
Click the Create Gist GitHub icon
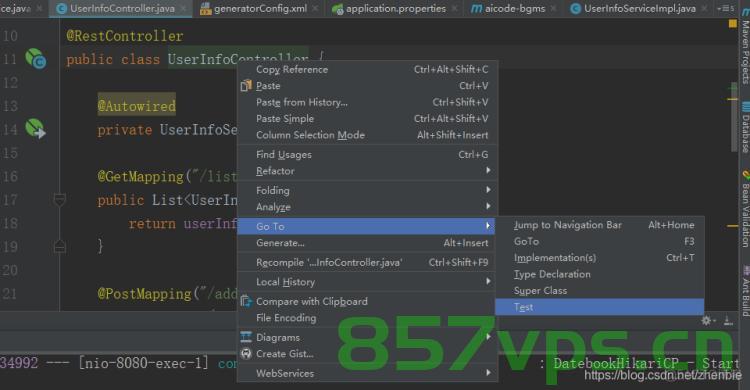pos(246,354)
